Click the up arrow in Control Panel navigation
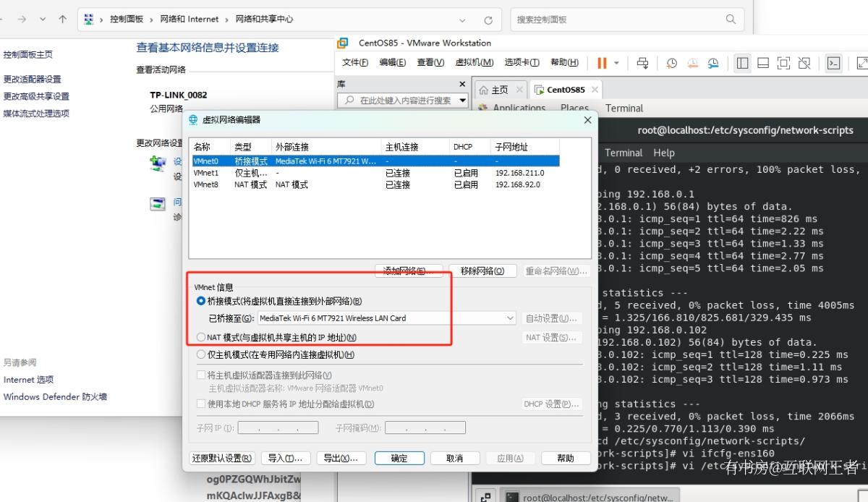868x502 pixels. pos(62,20)
